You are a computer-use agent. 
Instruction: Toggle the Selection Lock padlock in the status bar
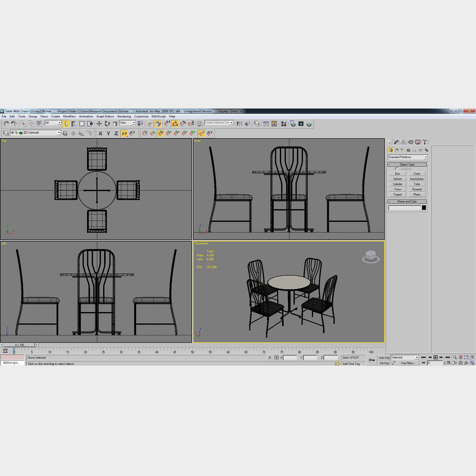[270, 357]
